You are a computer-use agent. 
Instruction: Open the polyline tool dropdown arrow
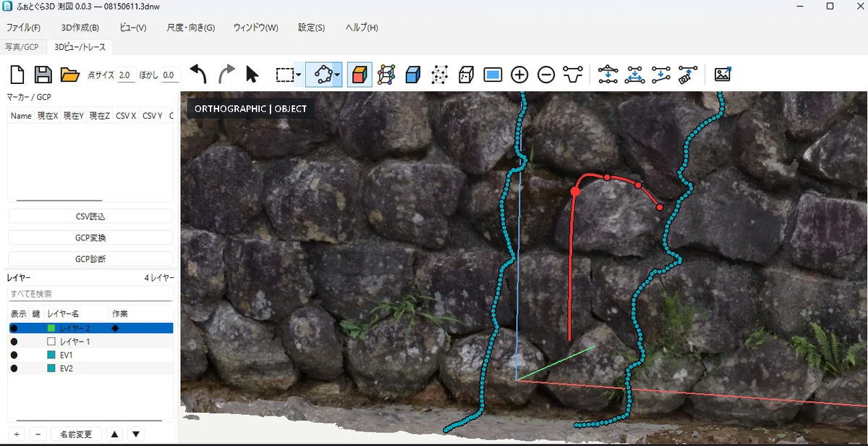(337, 75)
